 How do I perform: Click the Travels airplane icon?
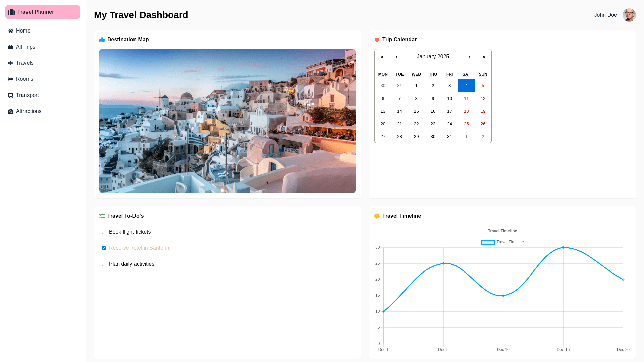point(11,63)
